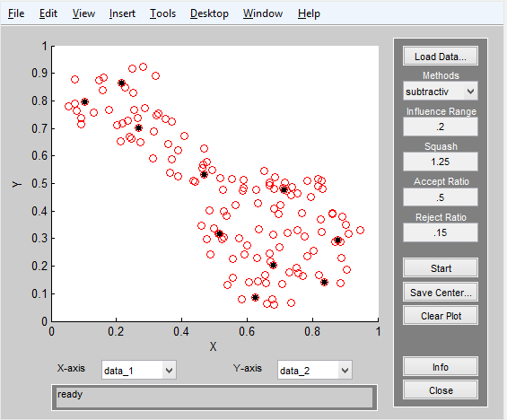Open the Help menu
The image size is (507, 420).
click(309, 13)
